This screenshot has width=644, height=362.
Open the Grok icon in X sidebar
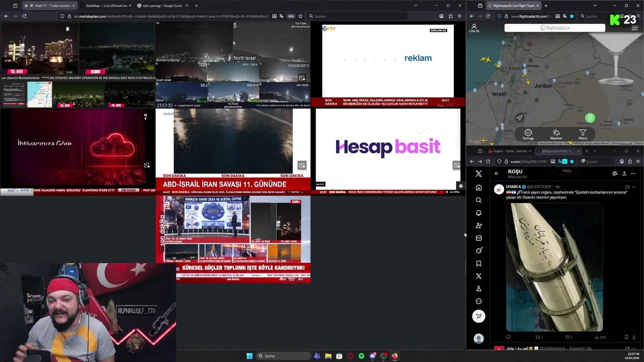[478, 250]
